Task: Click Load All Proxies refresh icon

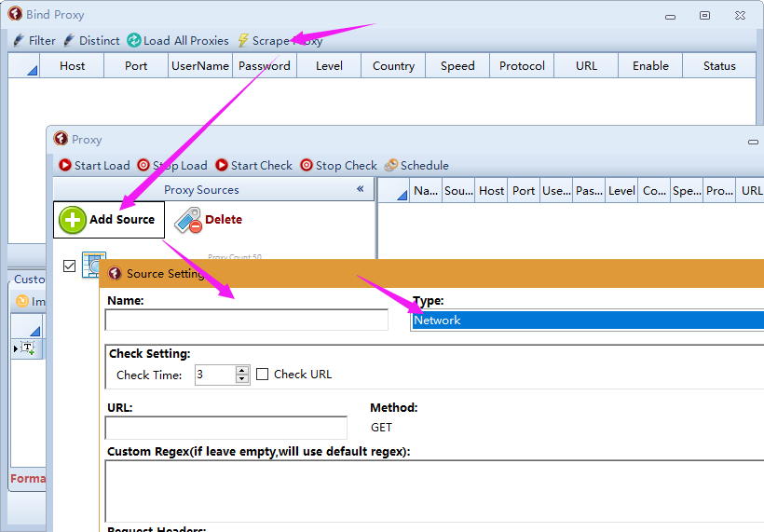Action: [134, 41]
